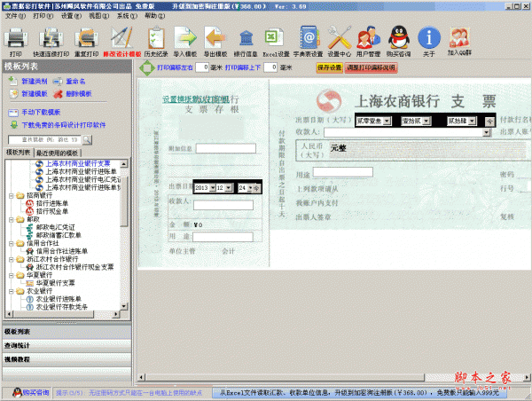Viewport: 532px width, 401px height.
Task: Open the 视频教程 panel section
Action: click(x=66, y=359)
